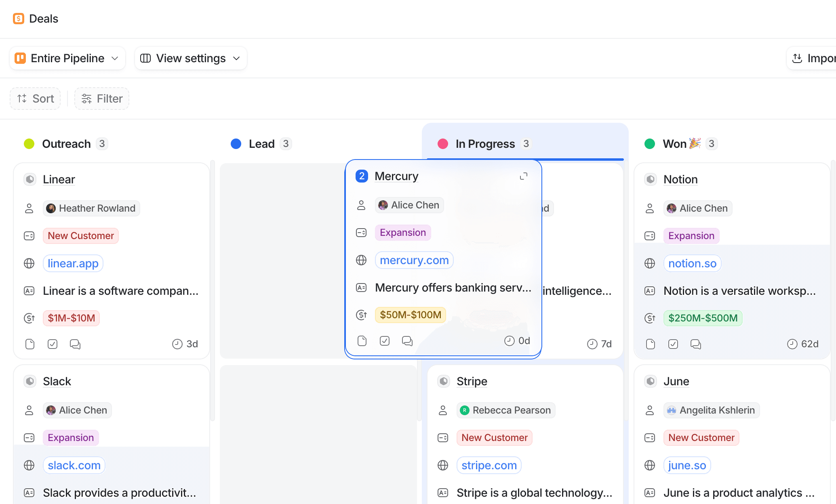Click the globe icon beside mercury.com
The width and height of the screenshot is (836, 504).
coord(361,260)
